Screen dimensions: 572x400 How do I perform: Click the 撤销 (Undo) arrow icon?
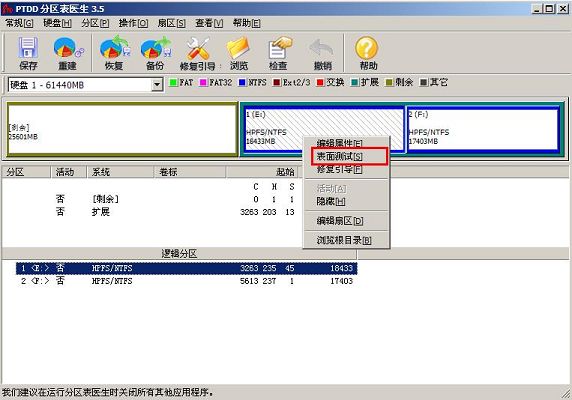point(321,48)
